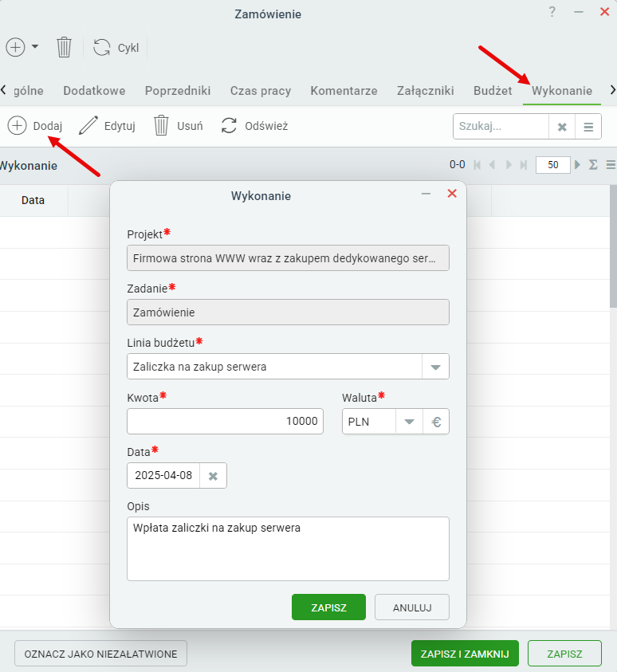Click the outlined ZAPISZ button at the bottom

pyautogui.click(x=564, y=654)
